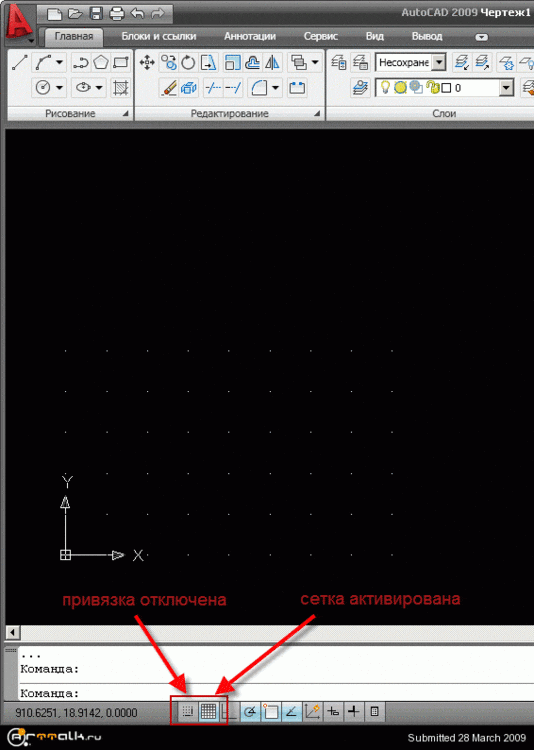The width and height of the screenshot is (534, 750).
Task: Activate the Erase tool
Action: click(x=168, y=88)
